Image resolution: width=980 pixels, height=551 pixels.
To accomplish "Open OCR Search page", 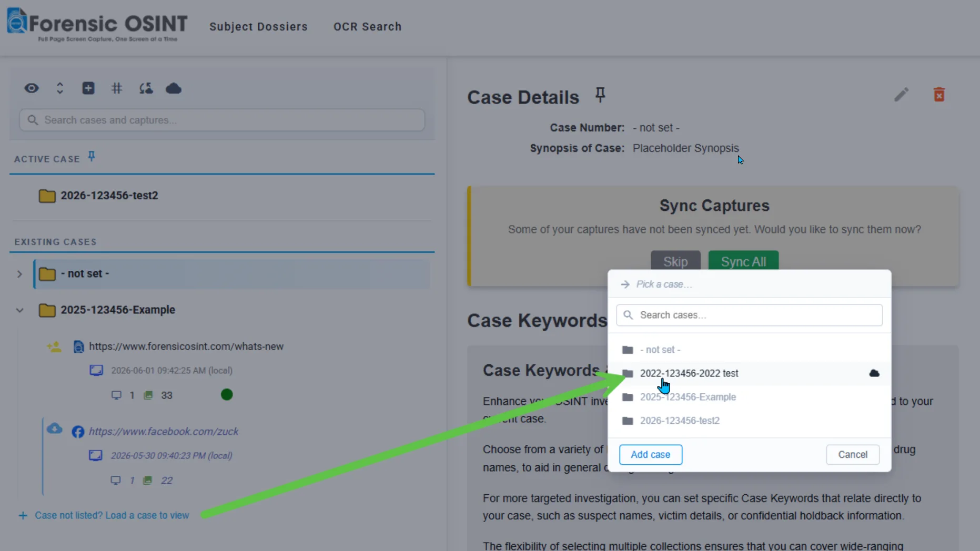I will click(x=367, y=27).
